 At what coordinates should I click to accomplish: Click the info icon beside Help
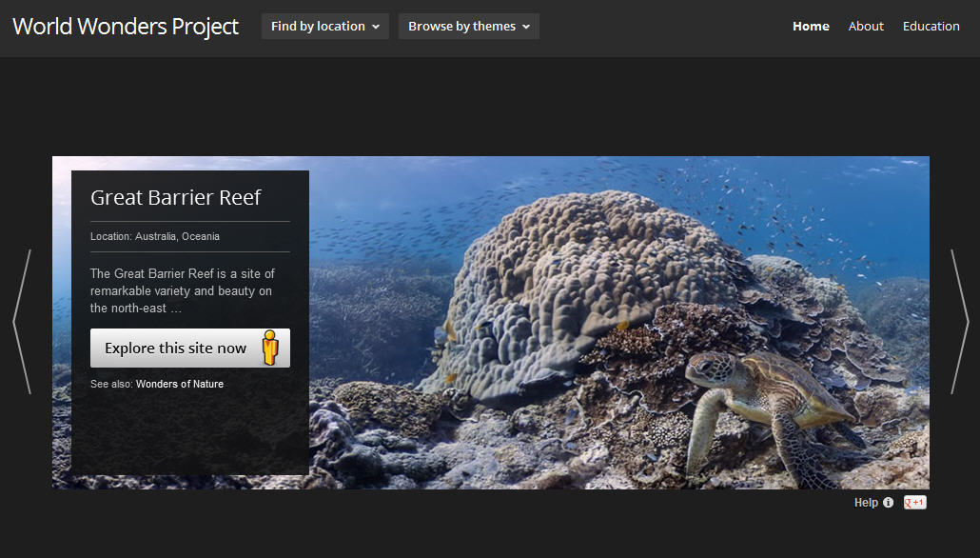(889, 503)
